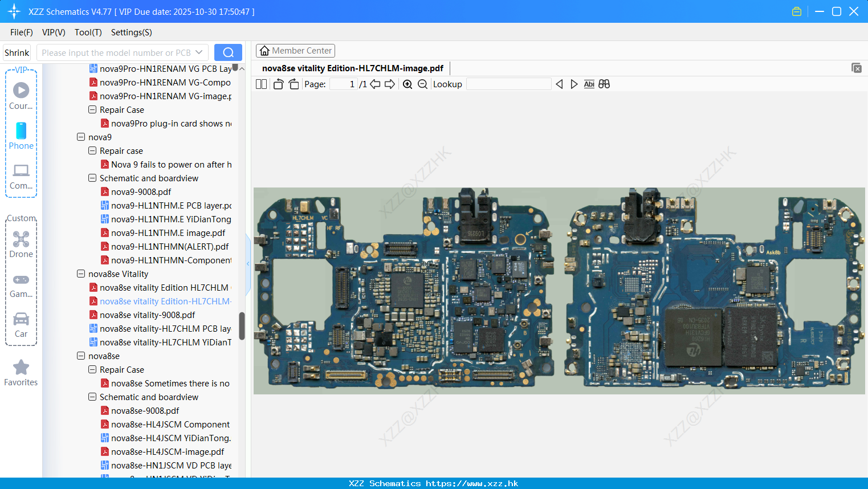Click the XZZ app logo
The image size is (868, 489).
(14, 11)
